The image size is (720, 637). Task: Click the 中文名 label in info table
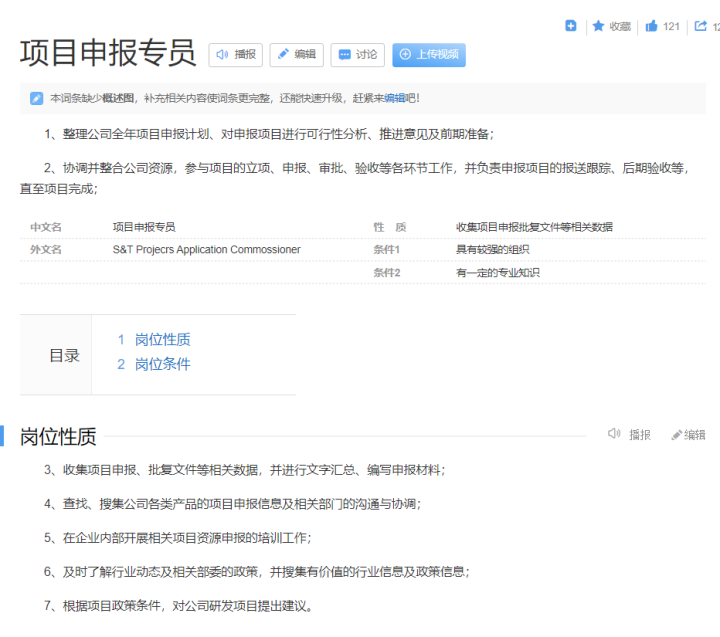coord(46,227)
